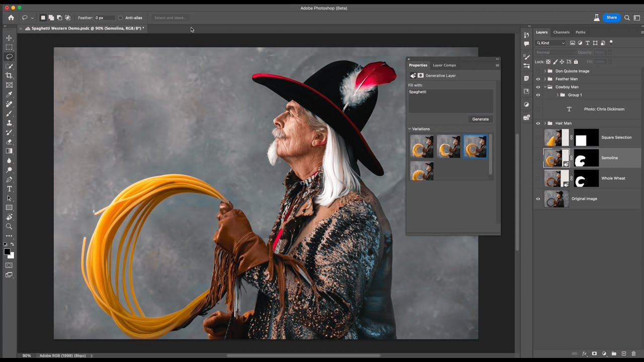Toggle visibility of the Original image layer
The height and width of the screenshot is (362, 644).
(538, 199)
